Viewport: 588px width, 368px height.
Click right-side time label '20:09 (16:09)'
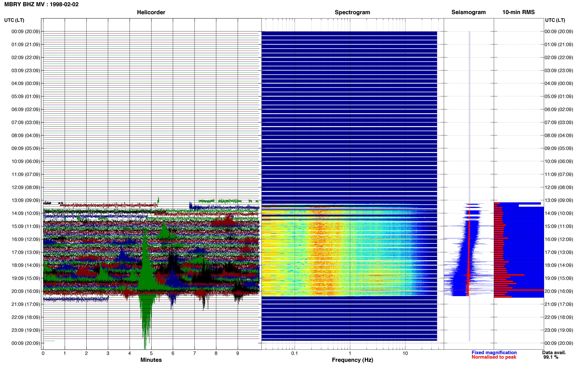(x=559, y=291)
